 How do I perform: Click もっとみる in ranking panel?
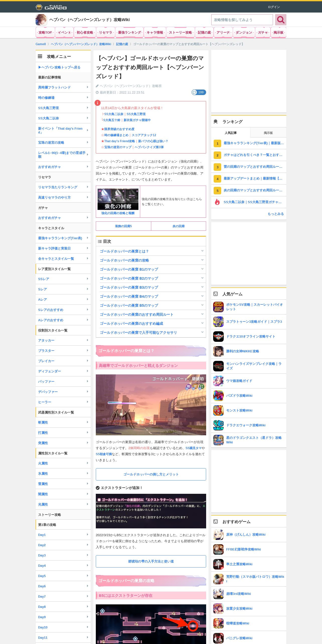[276, 214]
